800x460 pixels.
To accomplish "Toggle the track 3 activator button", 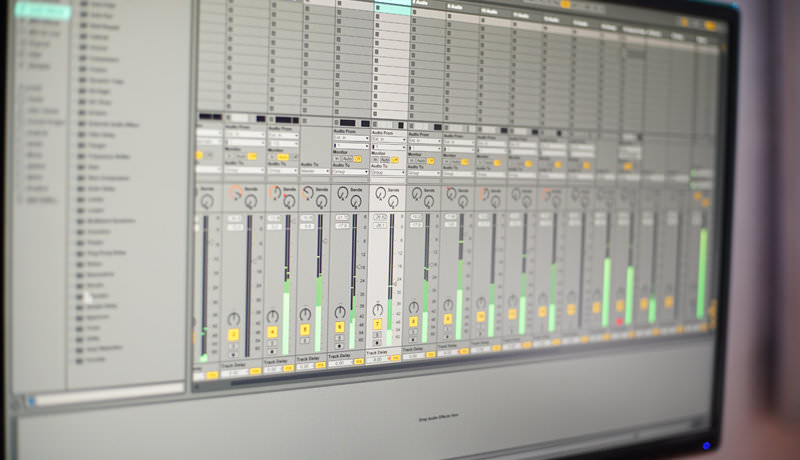I will point(234,335).
